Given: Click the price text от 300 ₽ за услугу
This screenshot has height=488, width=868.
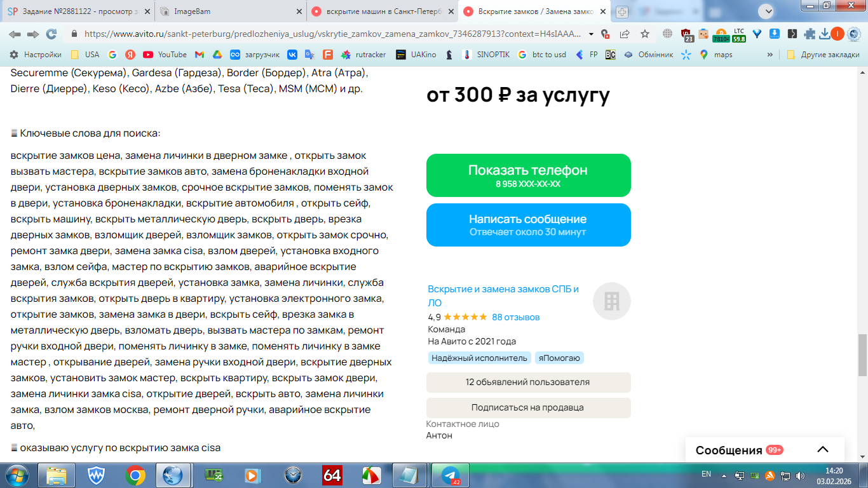Looking at the screenshot, I should 518,95.
